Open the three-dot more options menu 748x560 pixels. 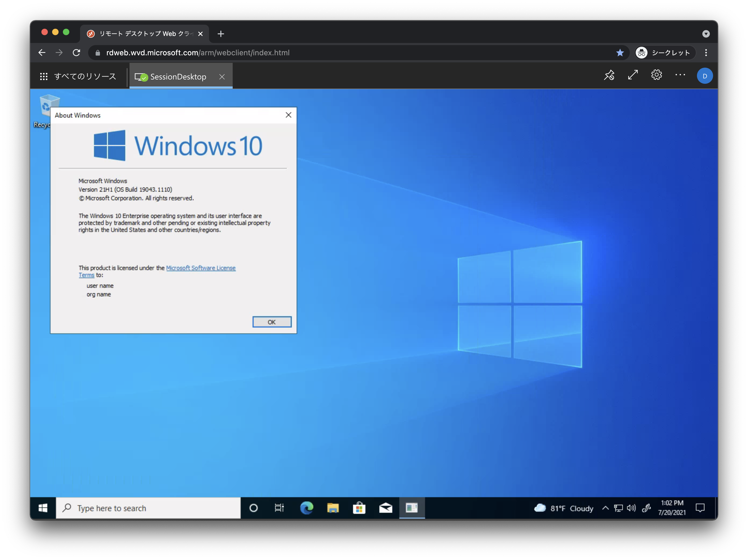(x=680, y=75)
